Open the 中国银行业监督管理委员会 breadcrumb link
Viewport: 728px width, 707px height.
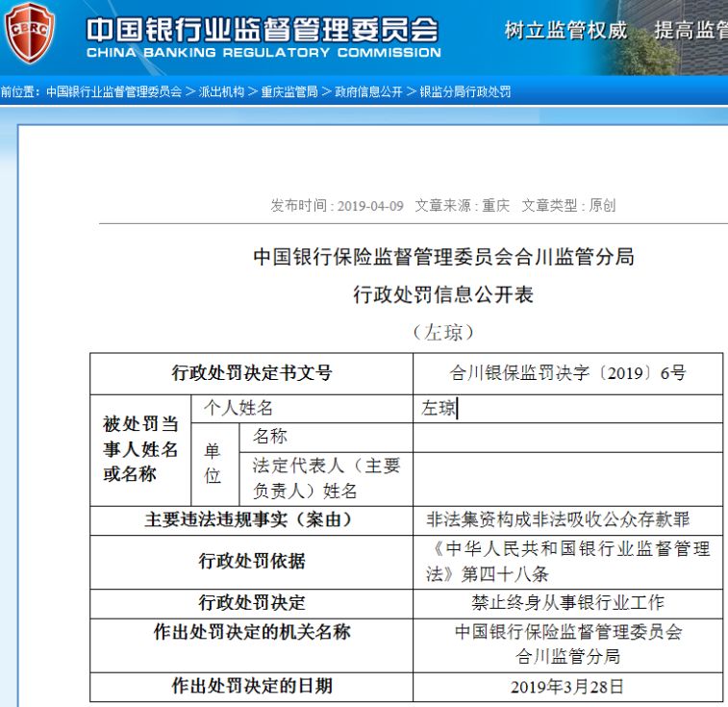click(x=113, y=92)
